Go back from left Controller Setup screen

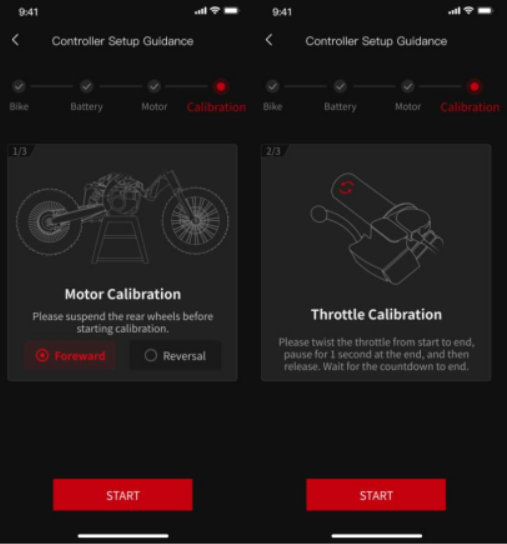15,40
